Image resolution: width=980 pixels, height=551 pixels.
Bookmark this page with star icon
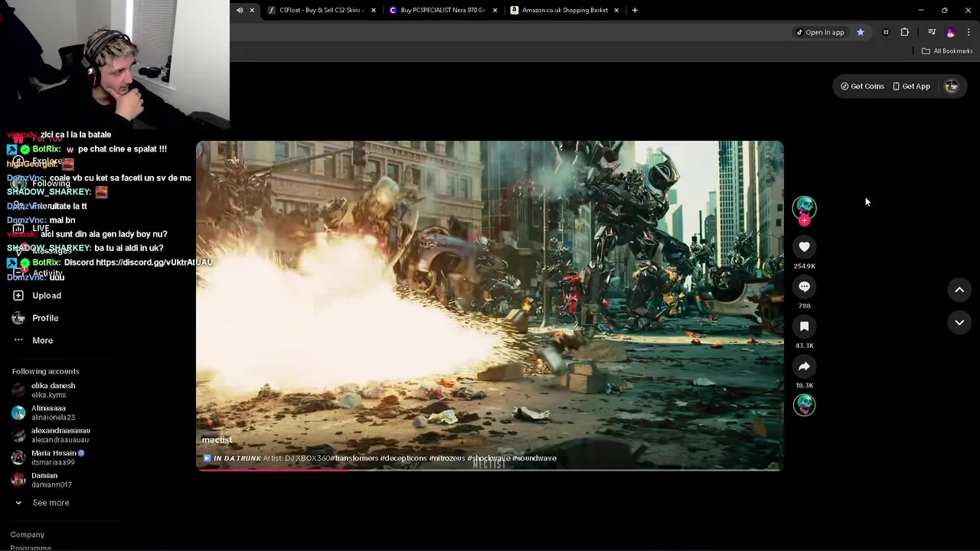[861, 32]
